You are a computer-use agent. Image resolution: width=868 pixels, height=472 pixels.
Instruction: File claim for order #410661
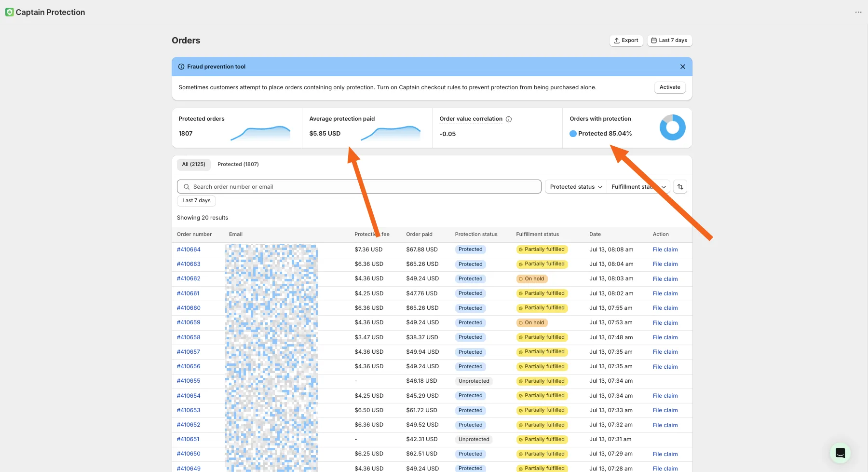click(x=665, y=293)
